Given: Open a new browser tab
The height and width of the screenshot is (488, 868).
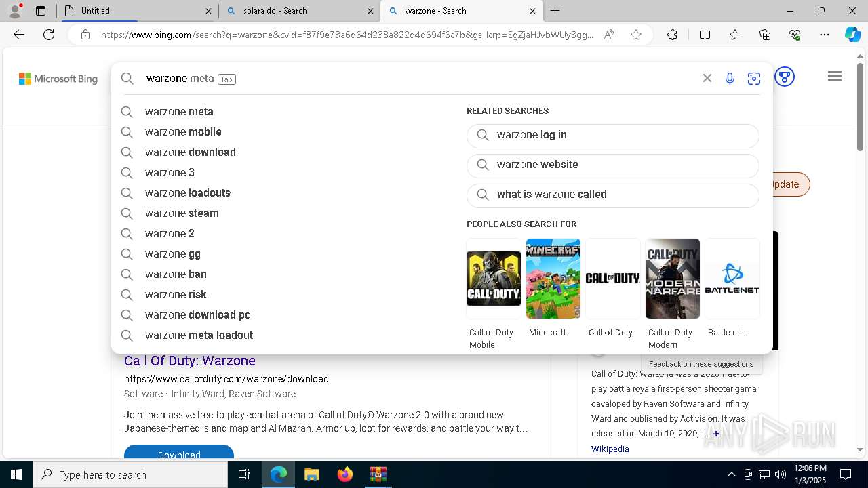Looking at the screenshot, I should (555, 11).
